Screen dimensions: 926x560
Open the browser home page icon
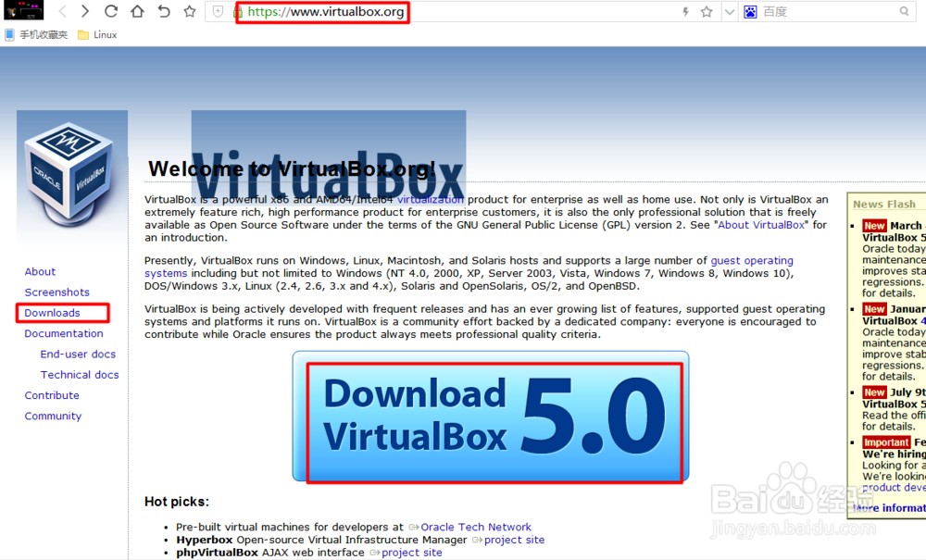click(x=137, y=11)
